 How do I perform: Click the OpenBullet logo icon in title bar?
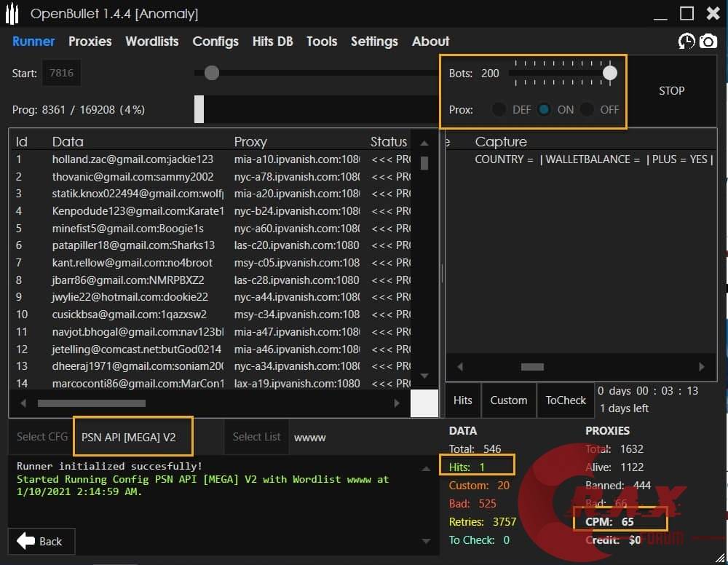point(12,13)
